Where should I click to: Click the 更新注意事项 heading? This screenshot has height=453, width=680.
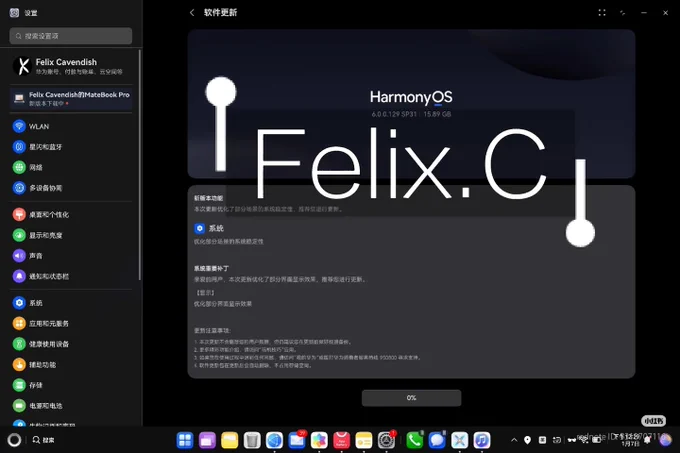pos(212,330)
